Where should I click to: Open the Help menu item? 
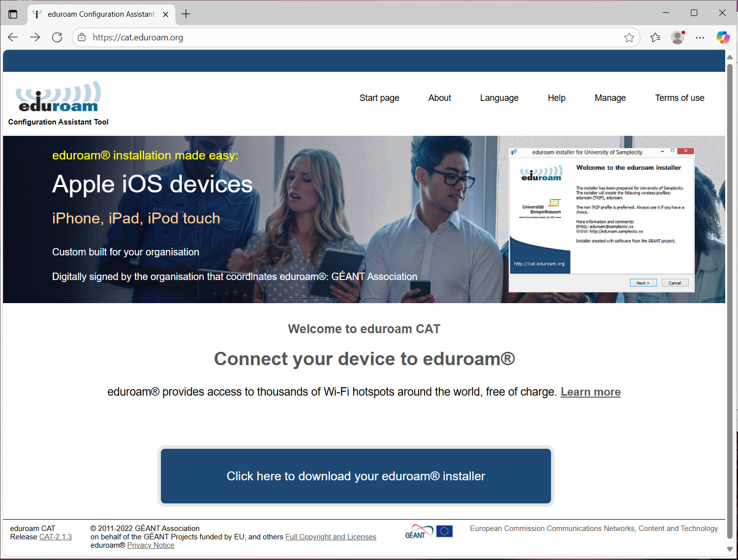pyautogui.click(x=556, y=98)
